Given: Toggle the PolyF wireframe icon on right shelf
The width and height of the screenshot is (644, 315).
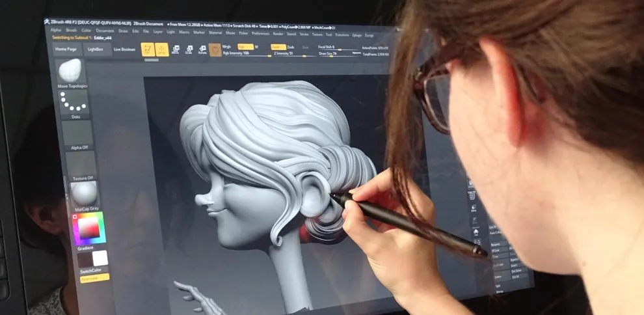Looking at the screenshot, I should click(x=472, y=195).
